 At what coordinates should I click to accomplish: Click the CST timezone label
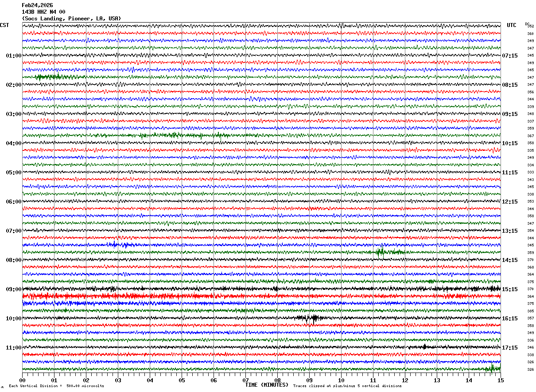pos(4,25)
